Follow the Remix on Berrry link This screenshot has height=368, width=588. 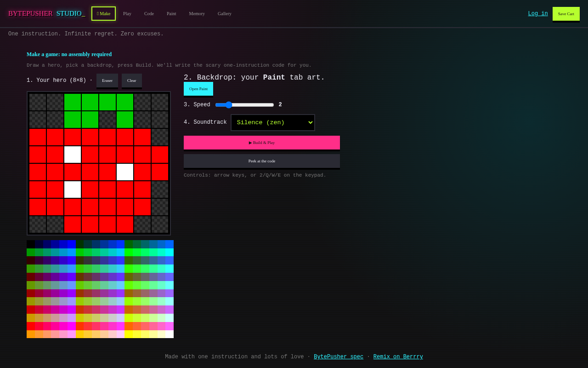coord(398,357)
